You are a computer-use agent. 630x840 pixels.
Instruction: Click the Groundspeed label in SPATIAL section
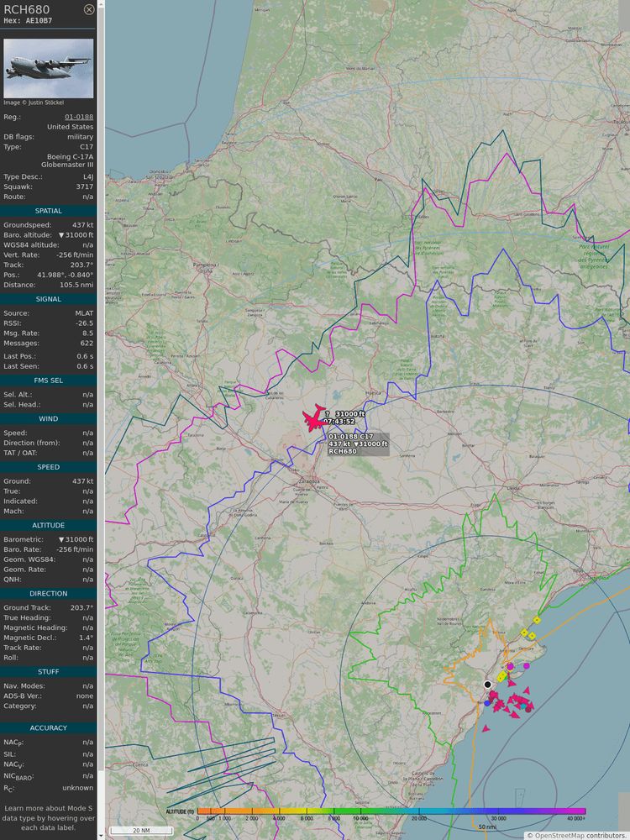point(28,225)
